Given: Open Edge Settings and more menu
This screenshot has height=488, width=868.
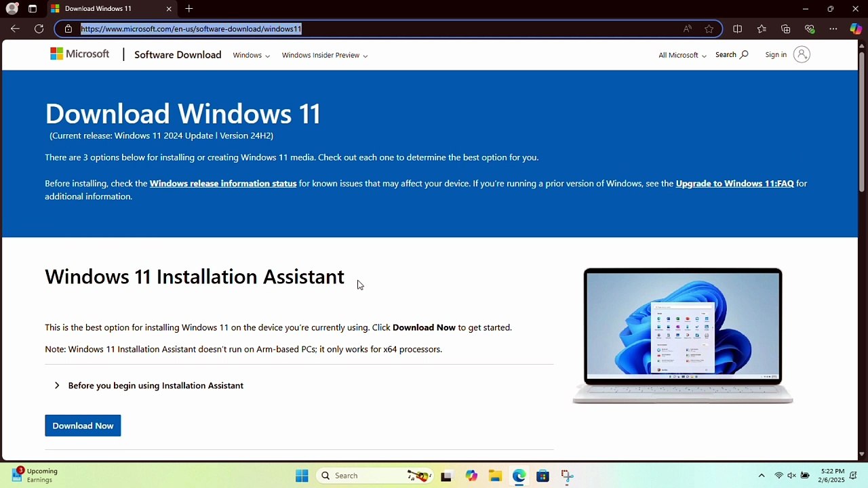Looking at the screenshot, I should 833,28.
